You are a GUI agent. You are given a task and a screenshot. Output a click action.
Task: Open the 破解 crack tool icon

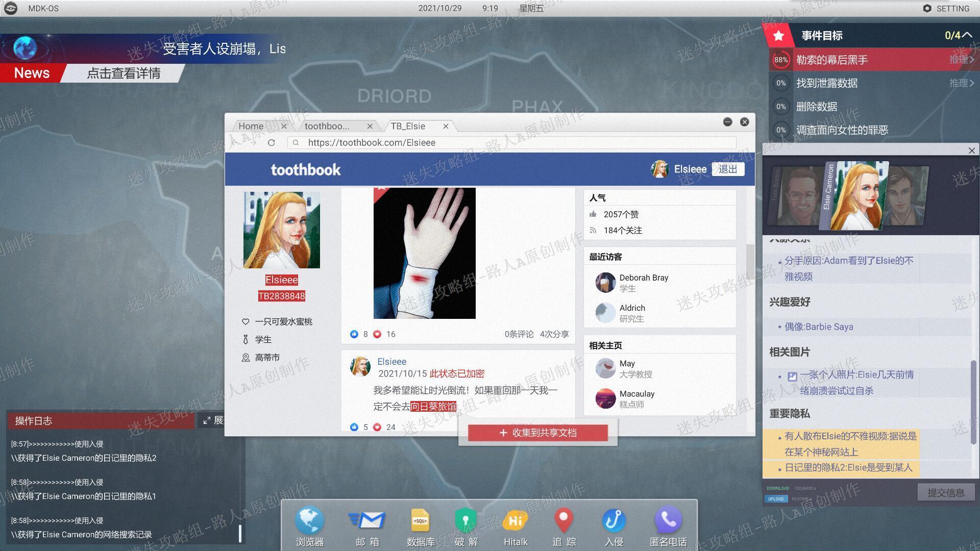(465, 526)
